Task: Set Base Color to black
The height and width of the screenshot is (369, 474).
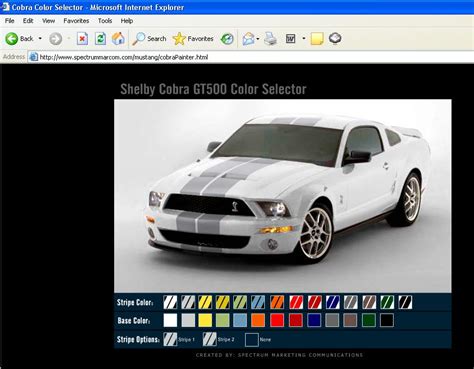Action: click(387, 320)
